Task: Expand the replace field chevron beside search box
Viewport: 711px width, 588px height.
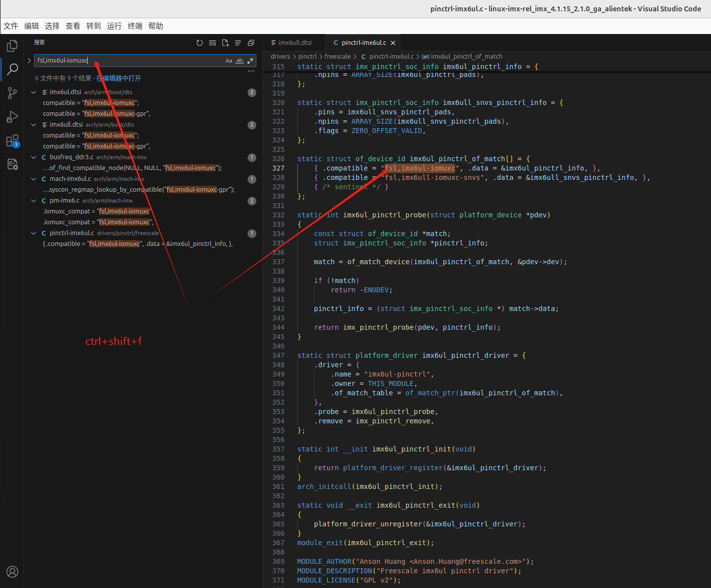Action: [x=29, y=61]
